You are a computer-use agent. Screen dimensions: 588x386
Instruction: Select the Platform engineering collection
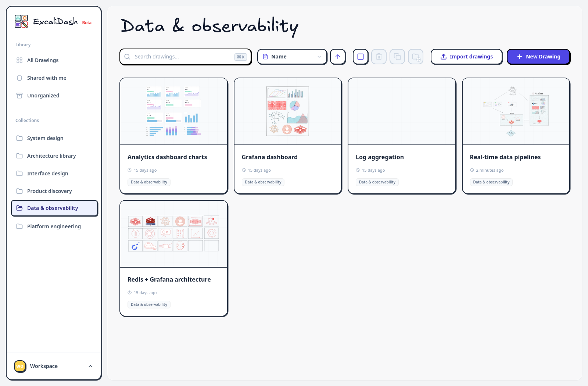coord(54,226)
